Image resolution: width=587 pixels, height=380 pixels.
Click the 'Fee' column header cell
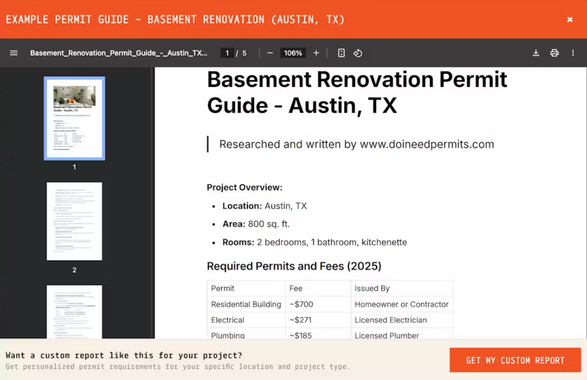click(x=318, y=288)
